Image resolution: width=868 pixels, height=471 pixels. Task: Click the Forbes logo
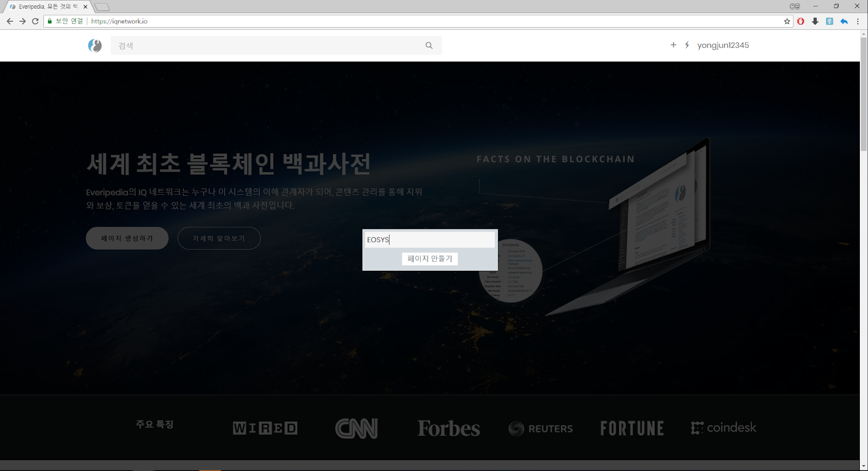pos(449,428)
